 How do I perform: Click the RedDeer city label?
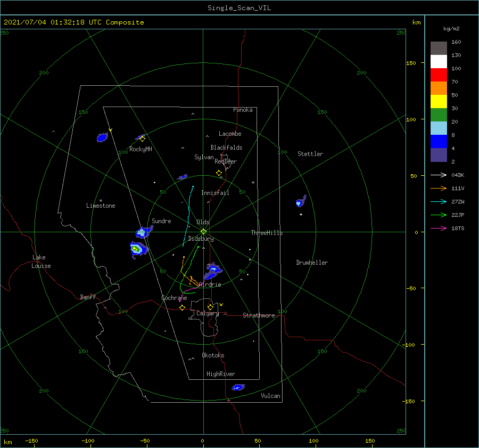(x=226, y=161)
